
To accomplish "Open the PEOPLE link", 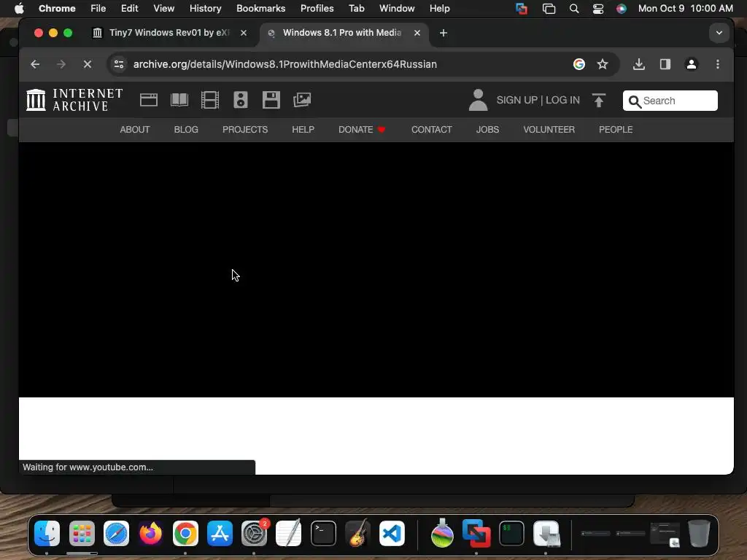I will [x=616, y=130].
